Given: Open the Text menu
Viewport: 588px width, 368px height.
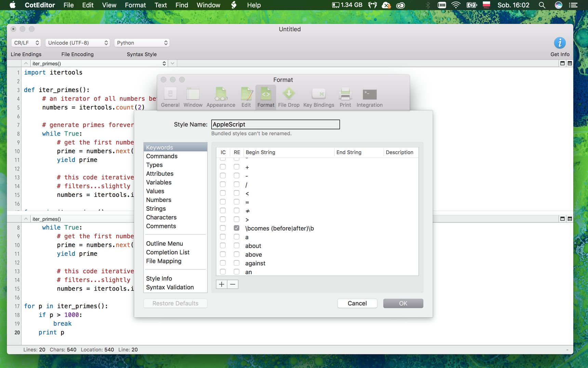Looking at the screenshot, I should coord(161,5).
